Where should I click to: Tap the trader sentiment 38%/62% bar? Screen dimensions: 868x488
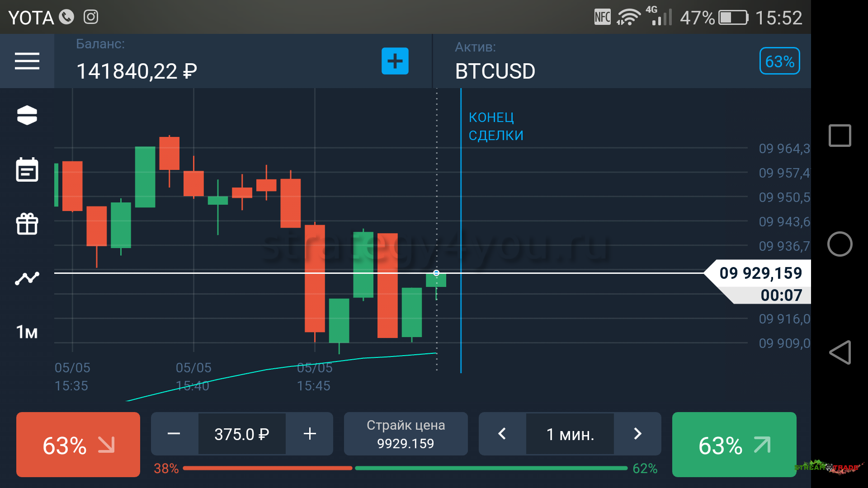coord(405,468)
